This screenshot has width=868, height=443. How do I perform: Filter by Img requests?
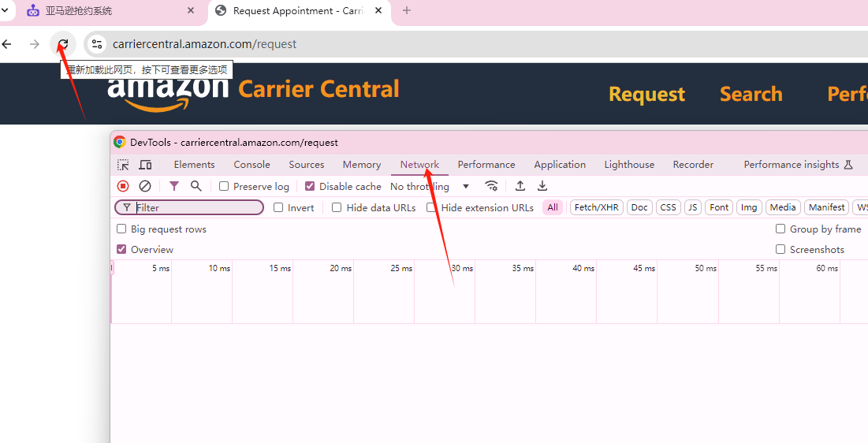click(x=749, y=207)
